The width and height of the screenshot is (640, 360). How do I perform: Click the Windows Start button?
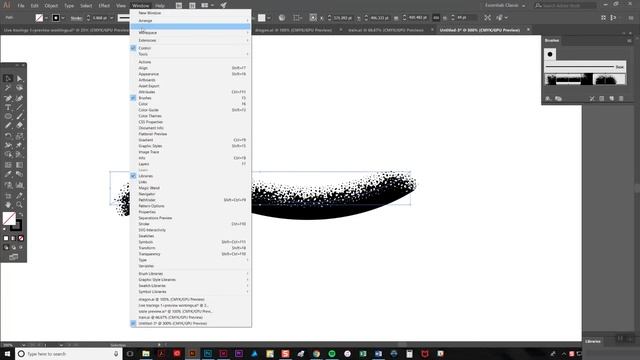(x=7, y=353)
